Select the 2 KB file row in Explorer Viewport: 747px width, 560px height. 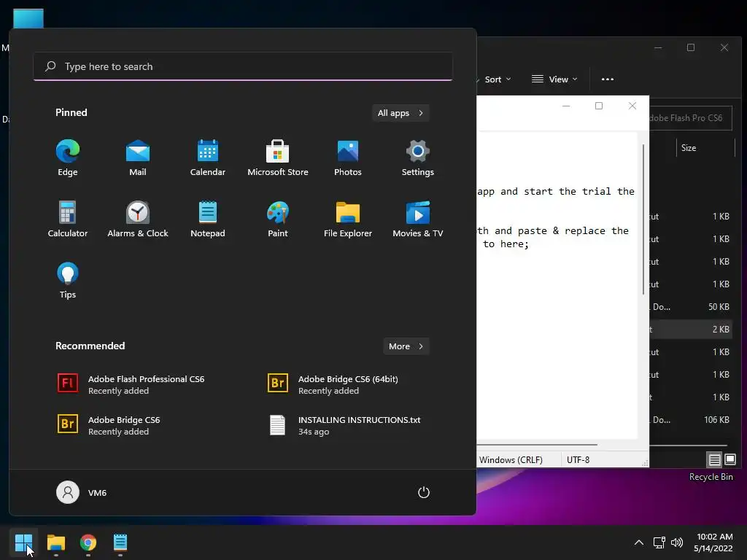pyautogui.click(x=690, y=330)
